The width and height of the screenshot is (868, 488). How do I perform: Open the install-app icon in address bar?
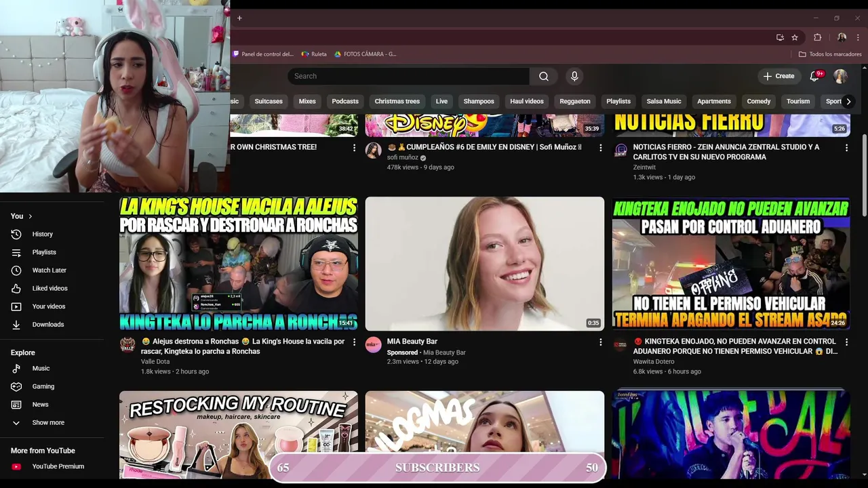[780, 37]
